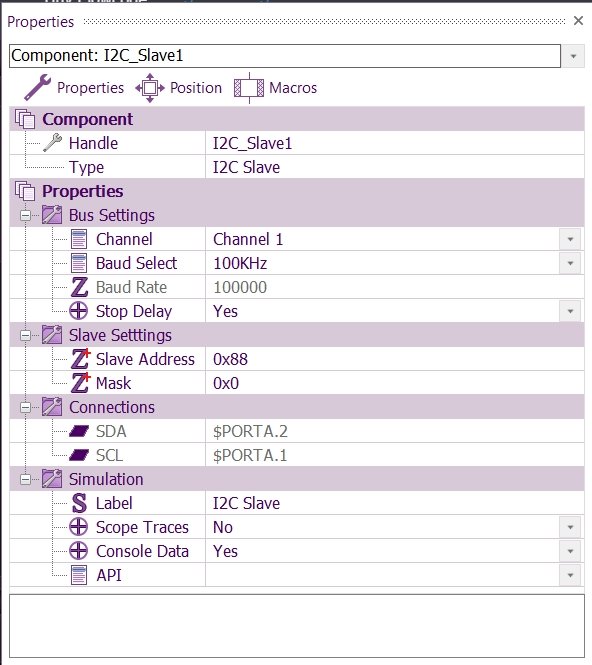
Task: Collapse the Simulation group
Action: point(25,480)
